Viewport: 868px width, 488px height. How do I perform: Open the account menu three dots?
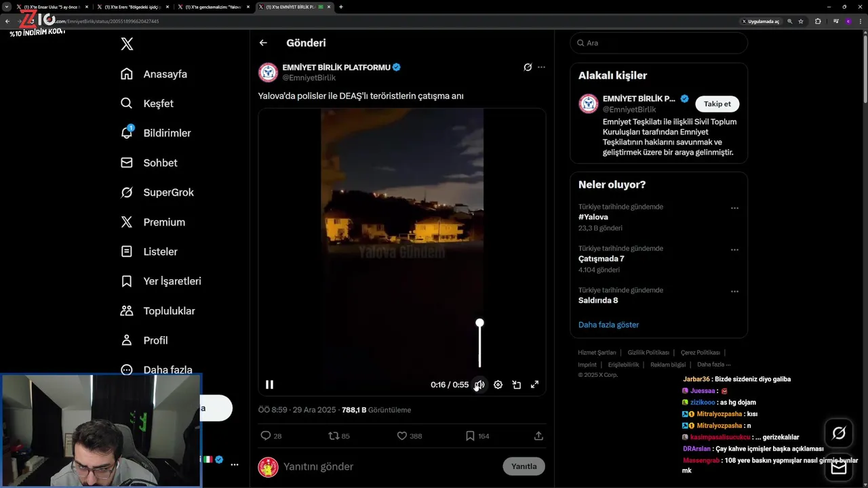tap(235, 465)
